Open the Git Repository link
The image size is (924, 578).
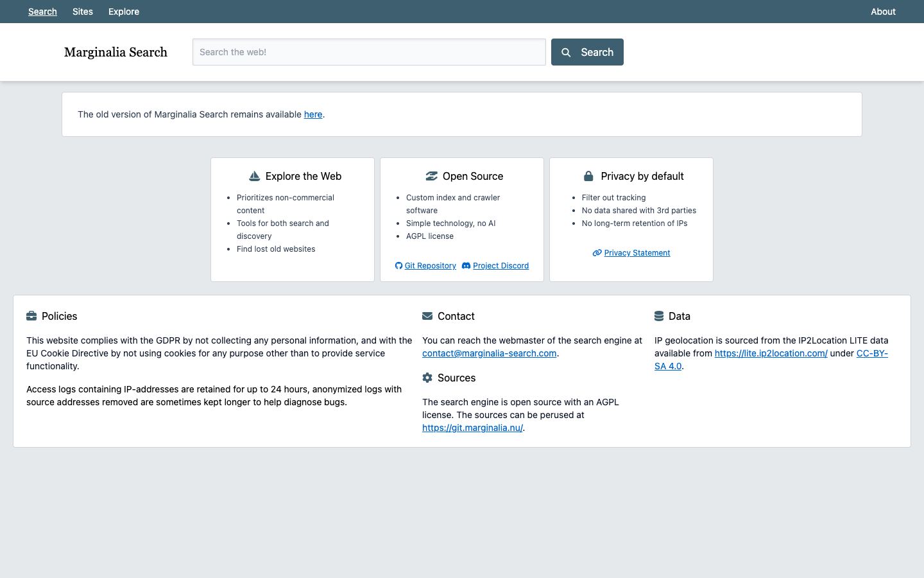click(431, 266)
